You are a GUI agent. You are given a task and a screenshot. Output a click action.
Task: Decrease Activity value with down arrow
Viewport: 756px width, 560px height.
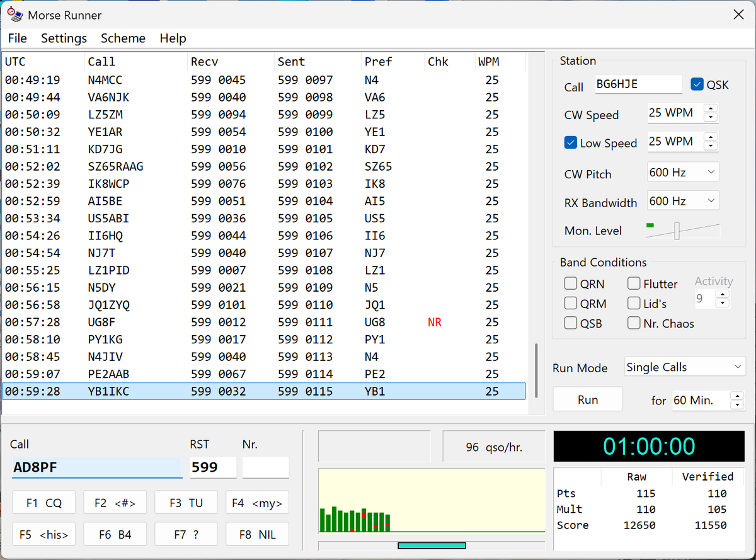723,302
